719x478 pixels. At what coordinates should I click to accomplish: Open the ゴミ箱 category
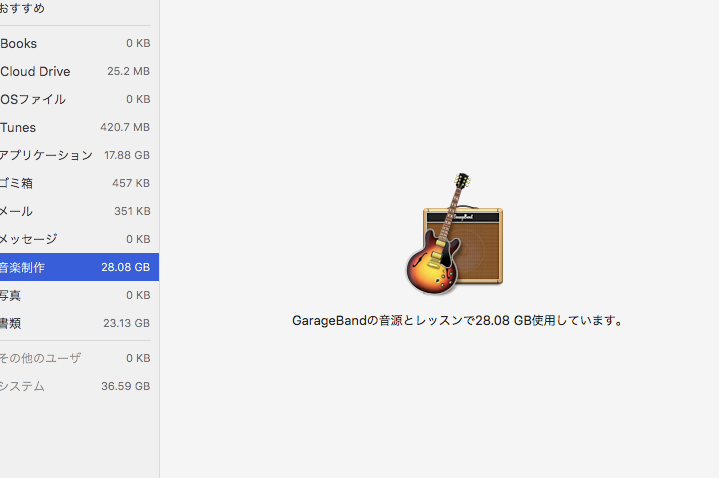pyautogui.click(x=79, y=183)
